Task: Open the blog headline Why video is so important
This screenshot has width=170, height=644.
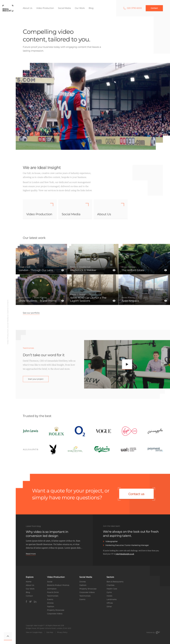Action: coord(47,533)
